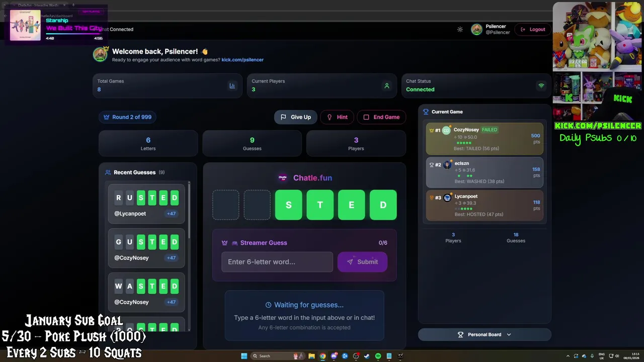Screen dimensions: 644x362
Task: Click the green S letter tile
Action: click(x=289, y=205)
